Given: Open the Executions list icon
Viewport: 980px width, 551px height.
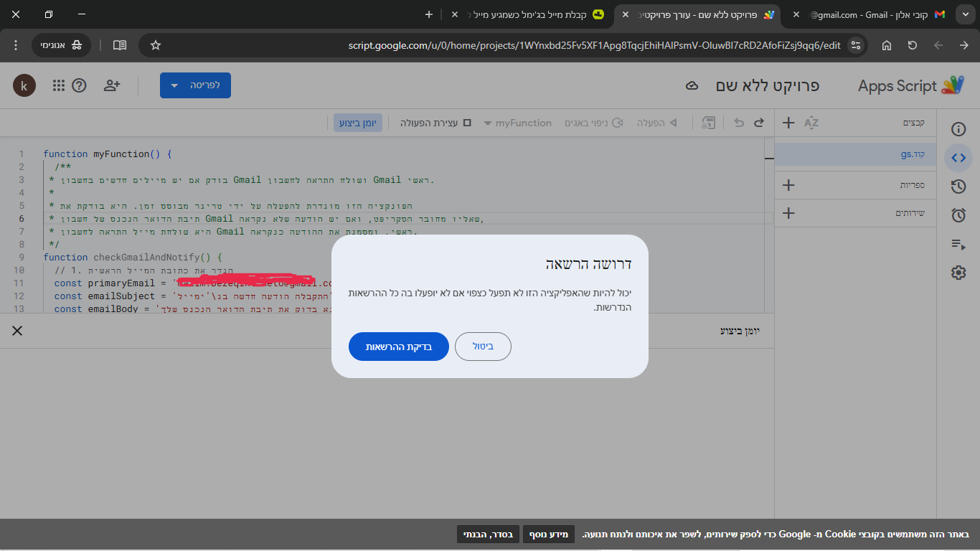Looking at the screenshot, I should (958, 244).
